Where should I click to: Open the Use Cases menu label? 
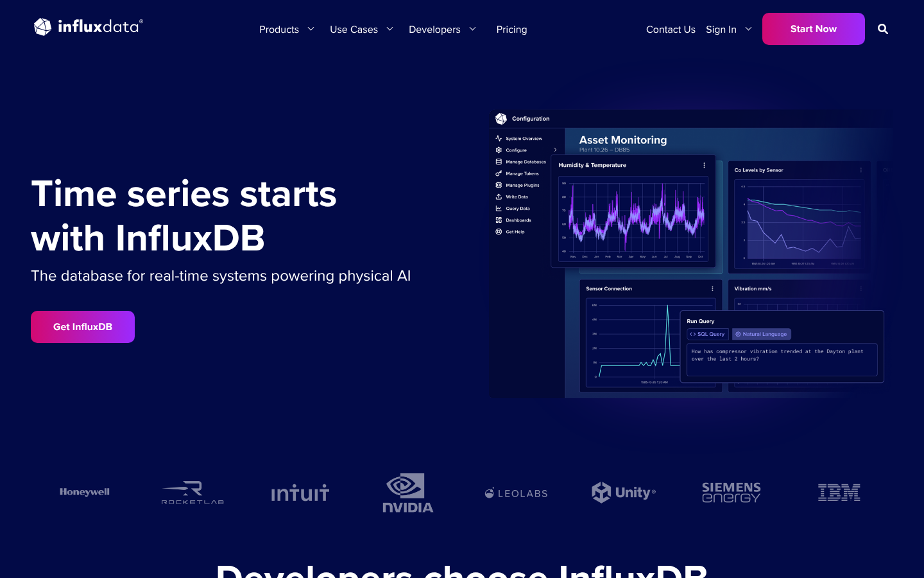pyautogui.click(x=354, y=30)
